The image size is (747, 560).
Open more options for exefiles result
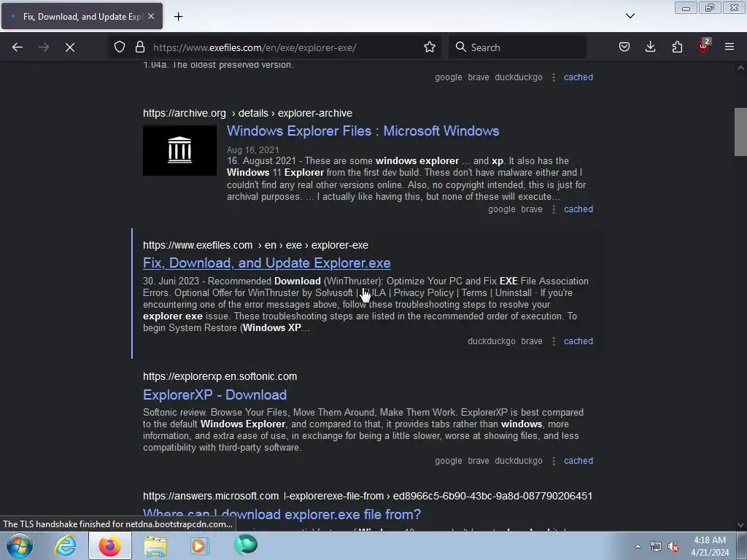click(x=554, y=341)
